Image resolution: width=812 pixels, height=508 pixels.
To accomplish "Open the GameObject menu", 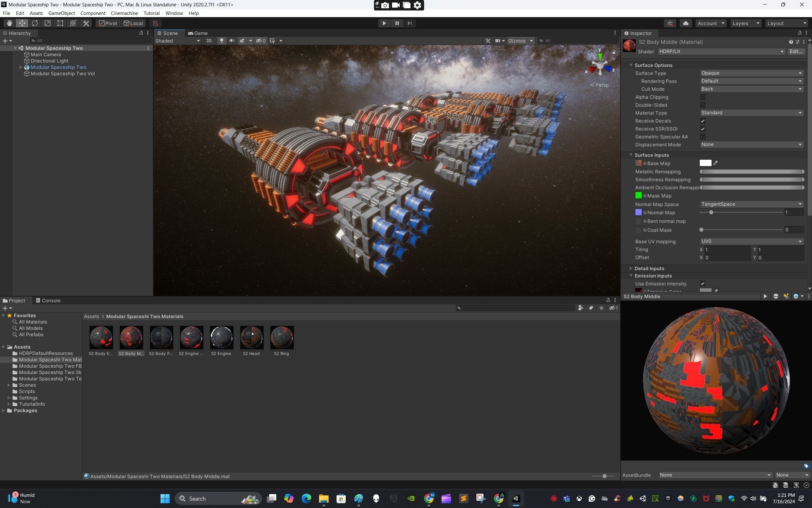I will pos(62,13).
